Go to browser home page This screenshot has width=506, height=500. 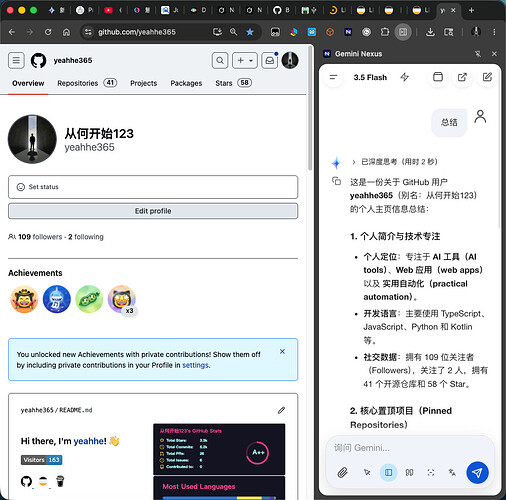click(x=67, y=32)
